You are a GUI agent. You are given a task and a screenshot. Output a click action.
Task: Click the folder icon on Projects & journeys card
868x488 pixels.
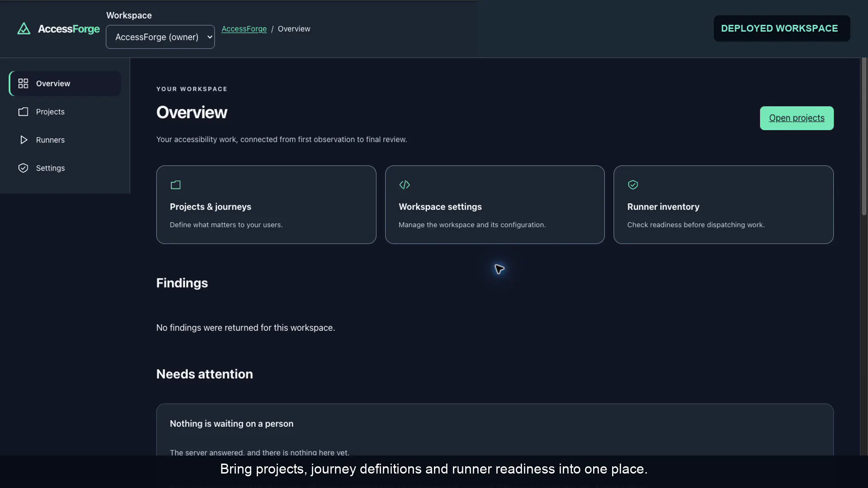click(x=175, y=185)
